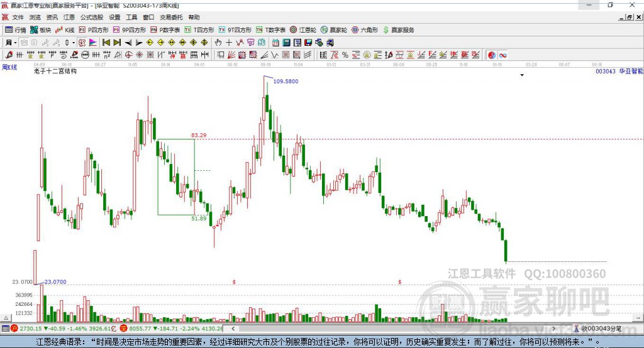
Task: Open the 交易委托 menu
Action: pyautogui.click(x=171, y=17)
